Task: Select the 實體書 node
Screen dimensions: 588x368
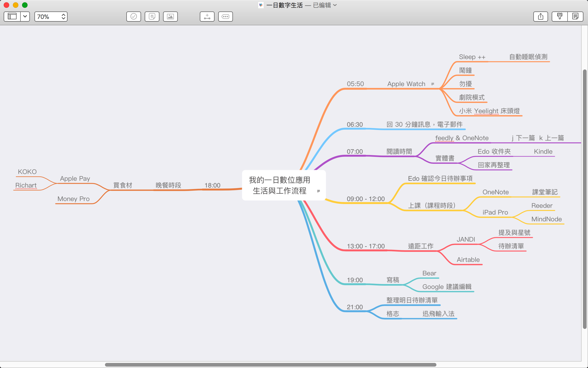Action: click(445, 158)
